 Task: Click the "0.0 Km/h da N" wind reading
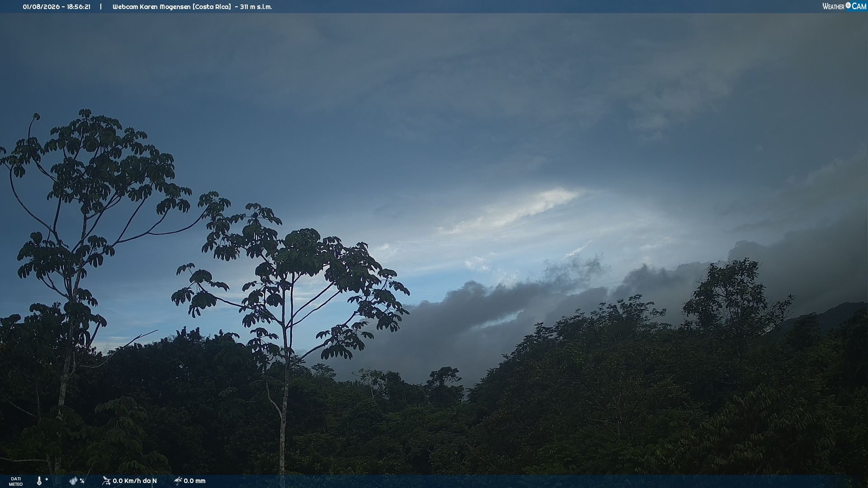point(135,481)
